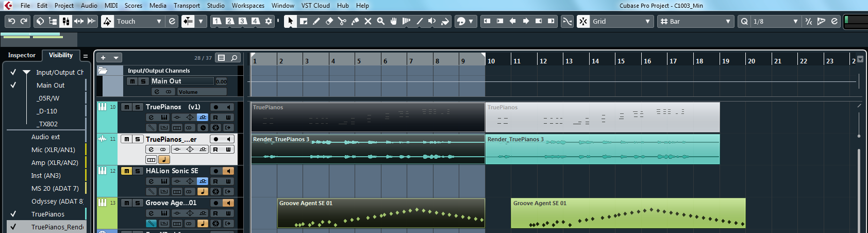The height and width of the screenshot is (233, 868).
Task: Toggle monitor on HALion Sonic SE track
Action: [x=228, y=171]
